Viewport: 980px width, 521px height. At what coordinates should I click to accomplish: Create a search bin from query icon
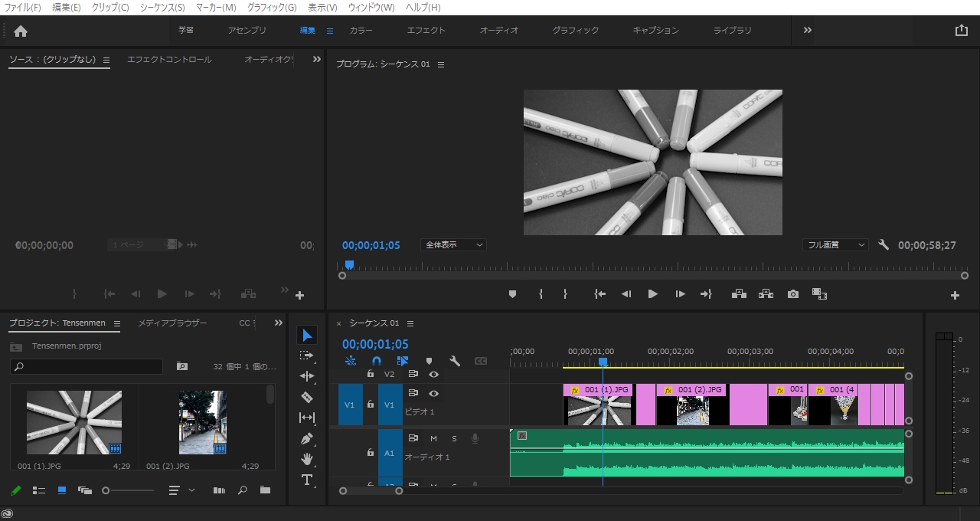coord(182,366)
